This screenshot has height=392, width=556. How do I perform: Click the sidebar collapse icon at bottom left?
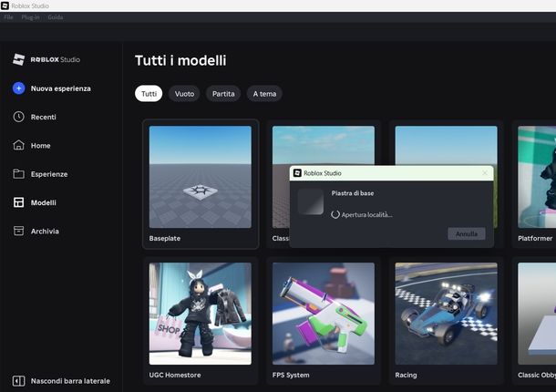(x=18, y=381)
